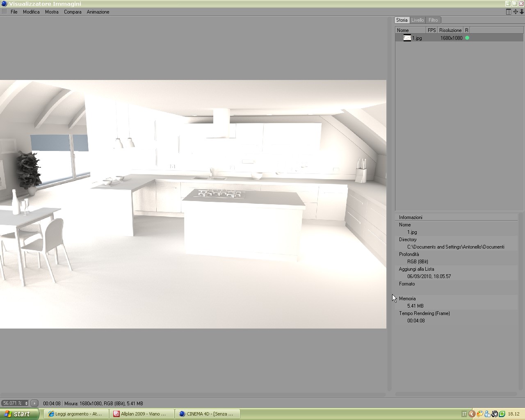
Task: Open the Animazione menu
Action: [x=98, y=12]
